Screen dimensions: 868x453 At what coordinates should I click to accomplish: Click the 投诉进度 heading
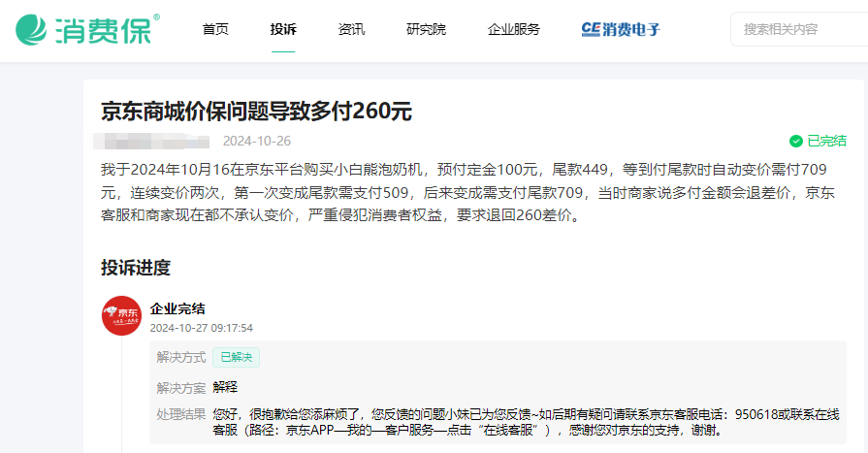pyautogui.click(x=136, y=268)
